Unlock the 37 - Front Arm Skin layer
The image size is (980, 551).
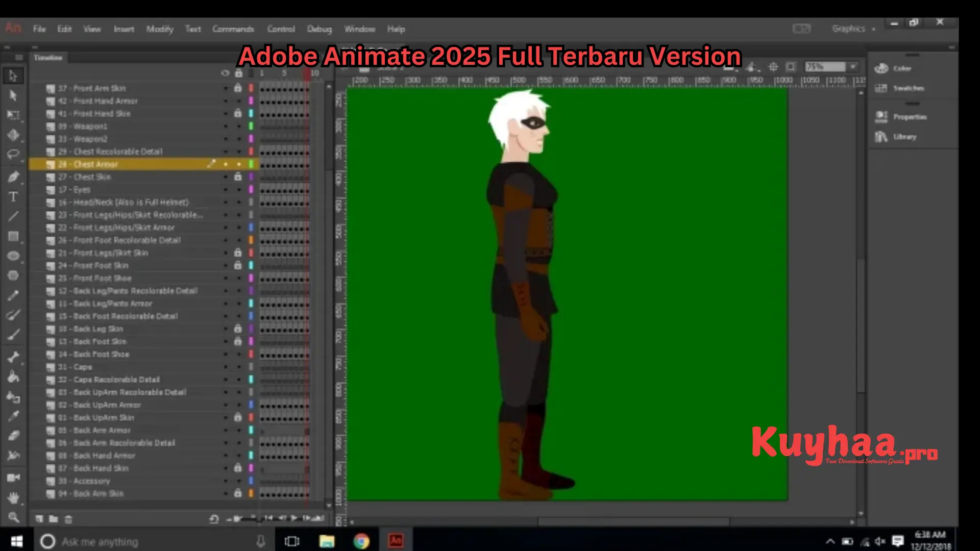click(x=238, y=88)
